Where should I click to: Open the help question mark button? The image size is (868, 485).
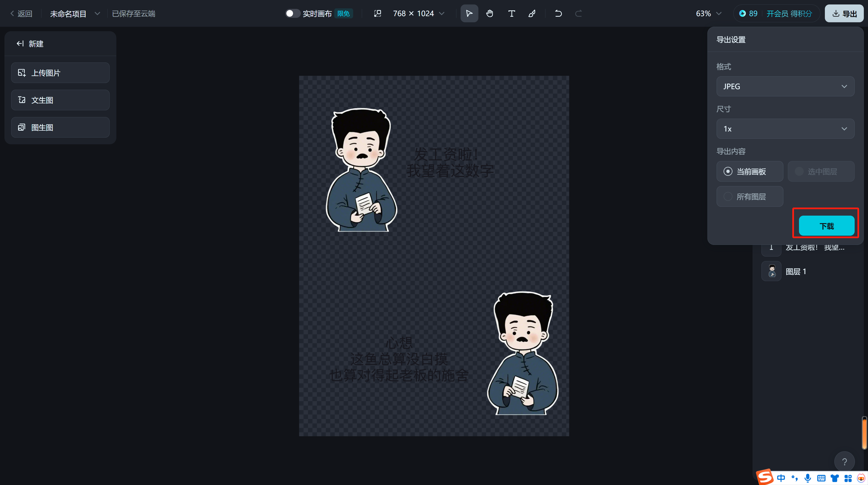844,461
